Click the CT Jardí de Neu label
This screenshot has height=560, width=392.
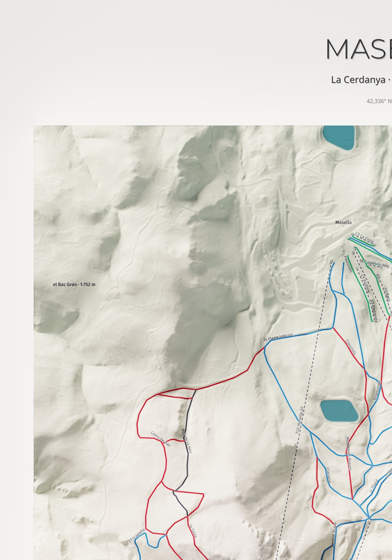(375, 264)
